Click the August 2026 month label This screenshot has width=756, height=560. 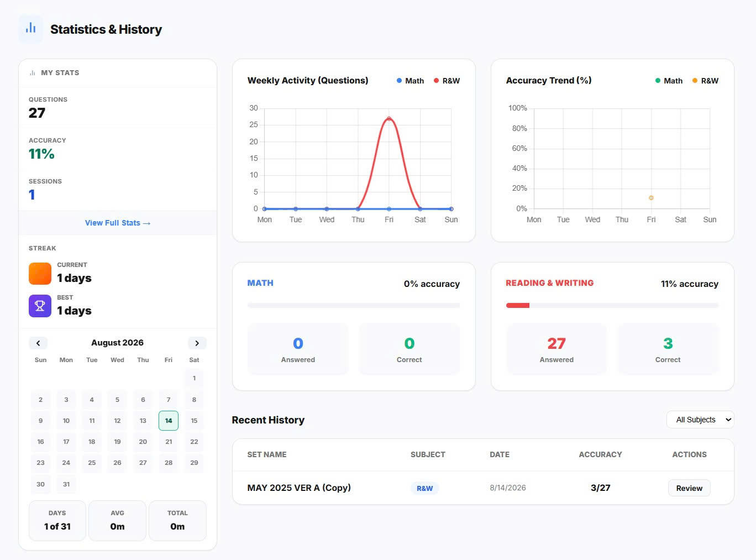tap(117, 343)
